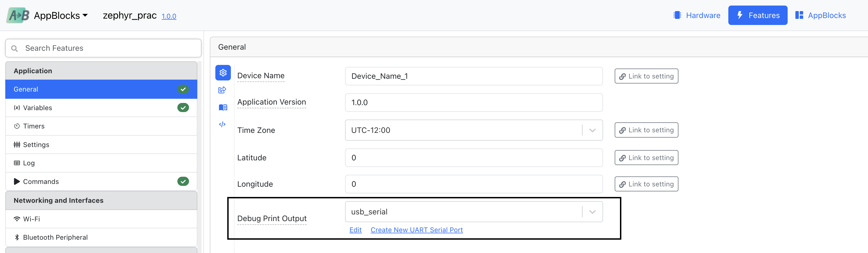
Task: Click the Features lightning bolt icon
Action: [x=740, y=15]
